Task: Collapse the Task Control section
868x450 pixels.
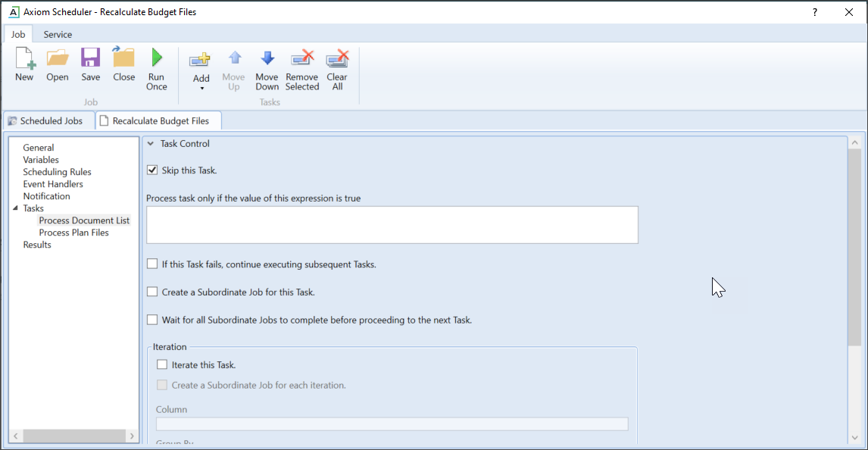Action: pyautogui.click(x=151, y=144)
